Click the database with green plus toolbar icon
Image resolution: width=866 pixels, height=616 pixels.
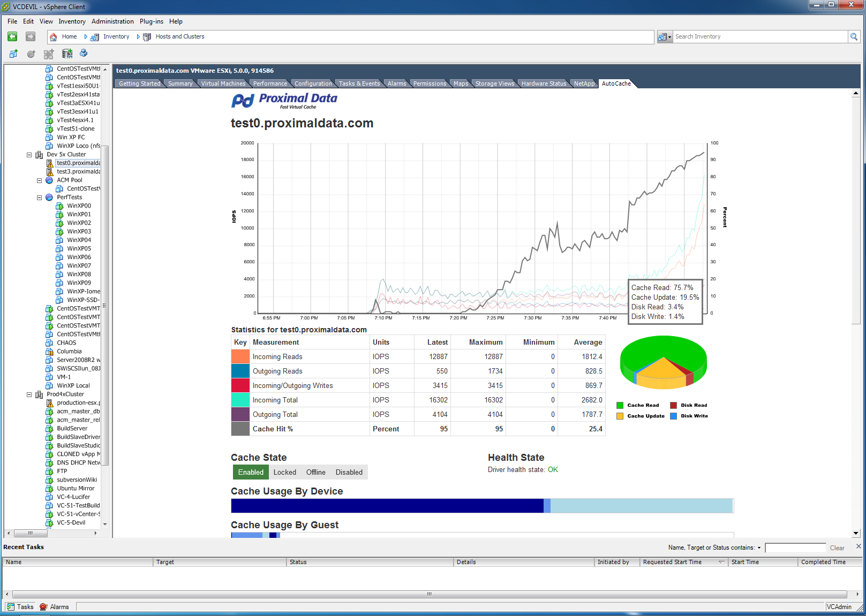pos(67,54)
